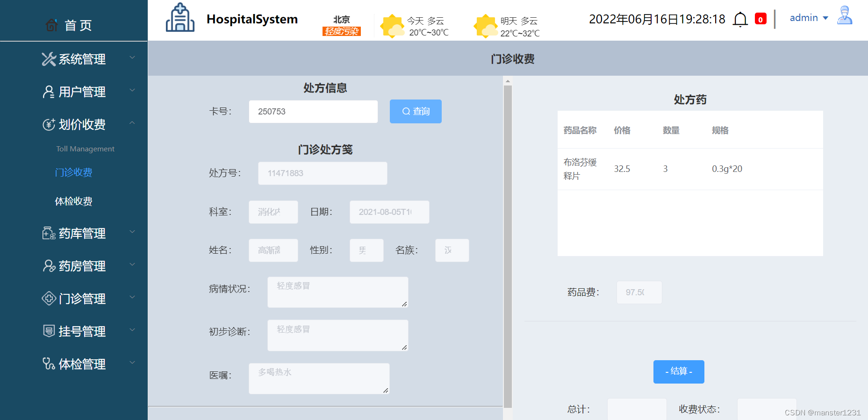Expand the 药房管理 menu chevron
This screenshot has width=868, height=420.
point(132,264)
